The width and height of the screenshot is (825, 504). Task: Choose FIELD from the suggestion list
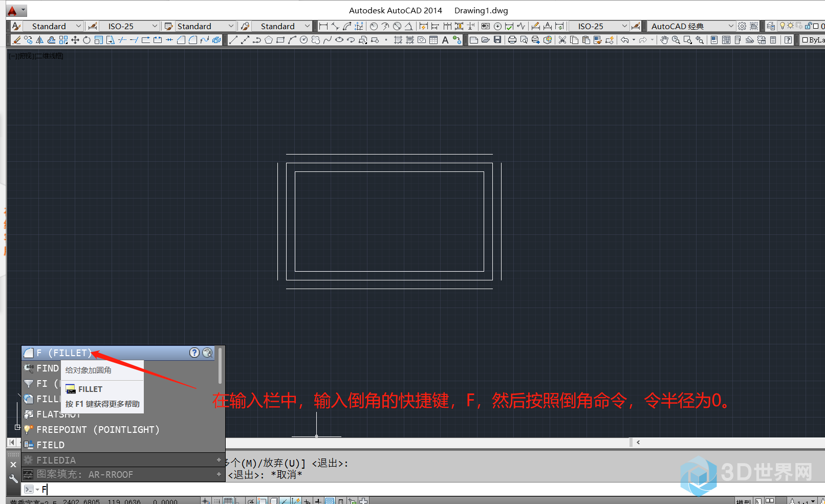click(x=50, y=445)
